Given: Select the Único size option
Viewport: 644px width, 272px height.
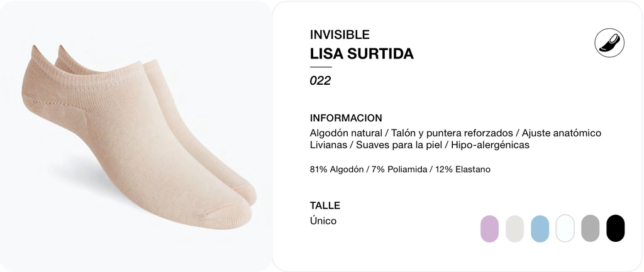Looking at the screenshot, I should point(323,220).
